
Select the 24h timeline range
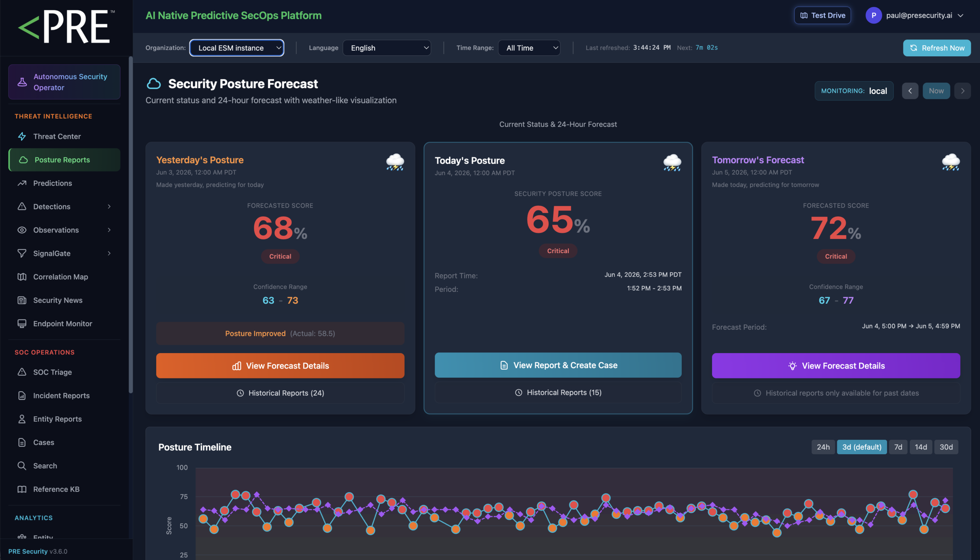[x=823, y=447]
